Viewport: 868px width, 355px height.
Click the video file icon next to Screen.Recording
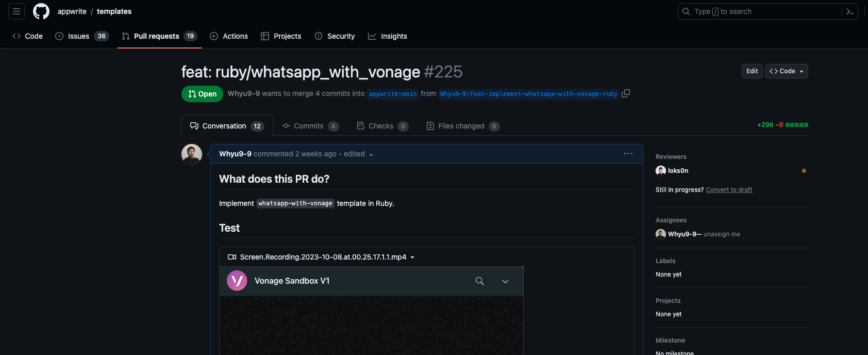pos(232,257)
